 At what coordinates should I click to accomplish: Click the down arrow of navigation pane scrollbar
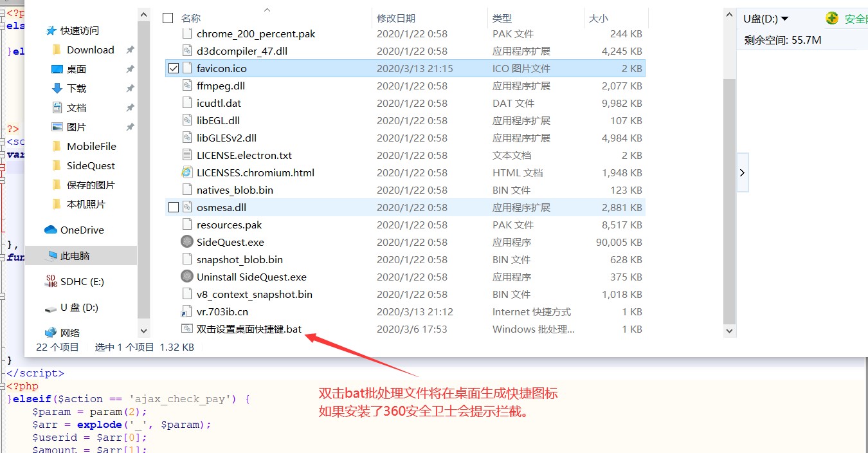(144, 331)
